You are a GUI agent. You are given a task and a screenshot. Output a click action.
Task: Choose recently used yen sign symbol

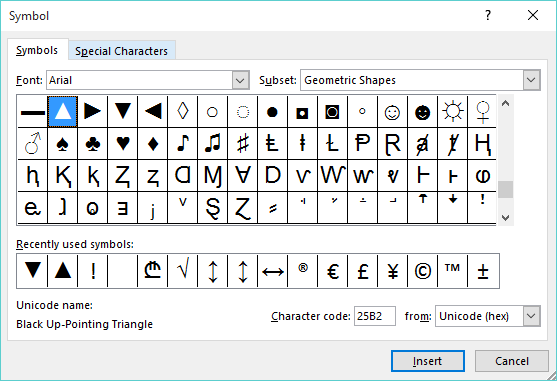tap(393, 271)
